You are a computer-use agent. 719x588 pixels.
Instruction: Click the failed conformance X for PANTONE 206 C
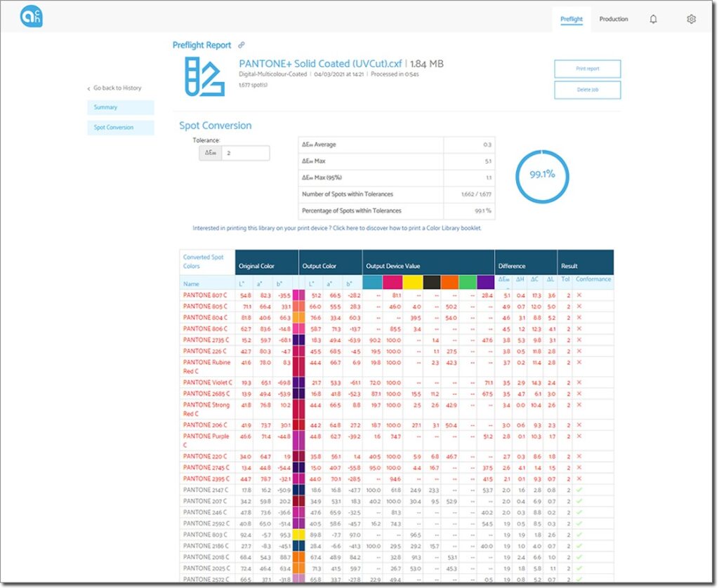point(579,425)
